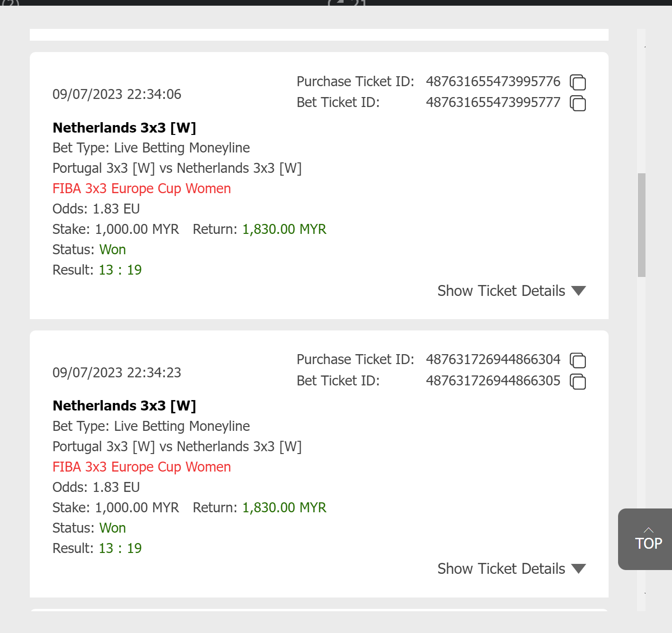This screenshot has width=672, height=633.
Task: Click the timestamp 09/07/2023 22:34:23
Action: (x=117, y=373)
